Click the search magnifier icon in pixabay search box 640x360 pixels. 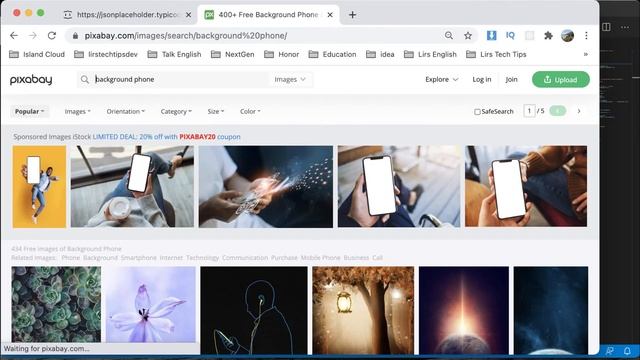(x=84, y=80)
